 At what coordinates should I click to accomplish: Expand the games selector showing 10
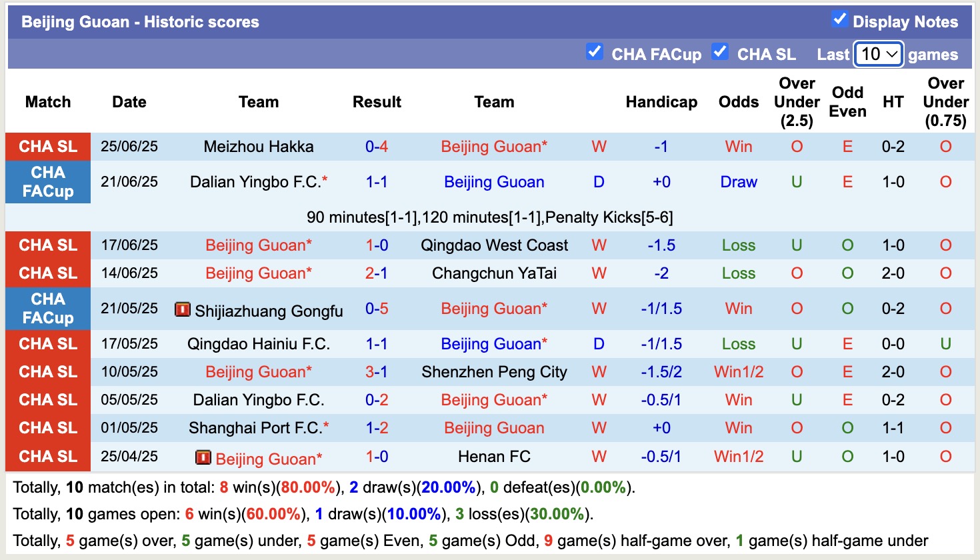coord(878,55)
